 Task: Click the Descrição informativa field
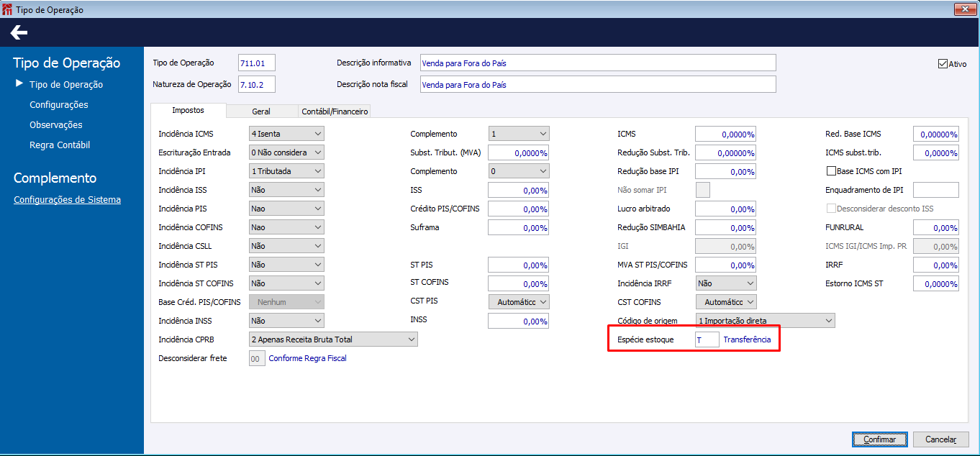click(x=598, y=63)
